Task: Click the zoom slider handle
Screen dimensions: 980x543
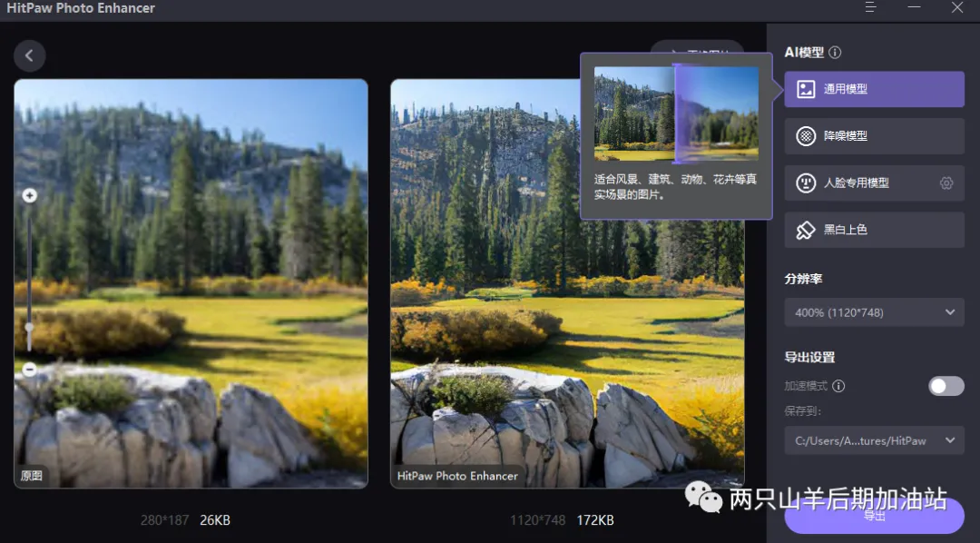Action: 29,327
